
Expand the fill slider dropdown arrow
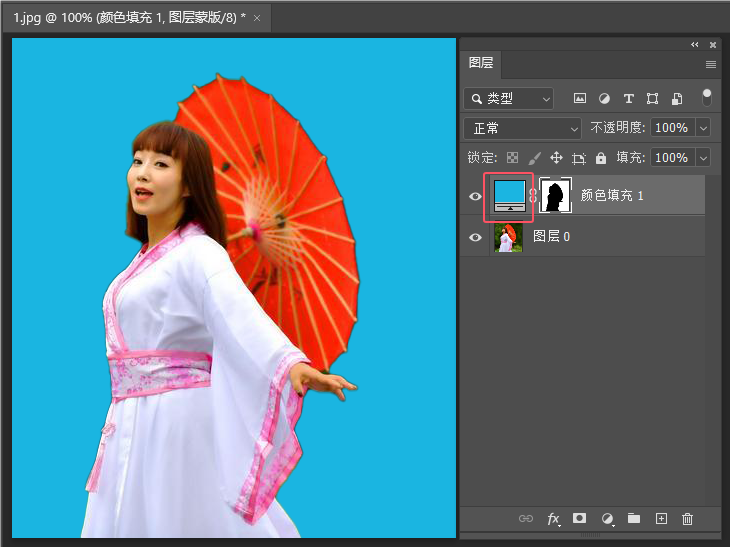pyautogui.click(x=703, y=158)
